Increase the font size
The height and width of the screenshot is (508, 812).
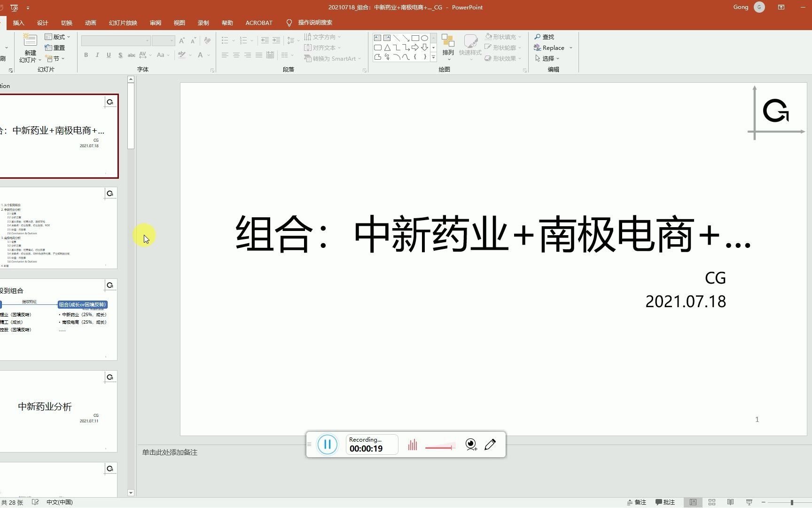pos(182,40)
